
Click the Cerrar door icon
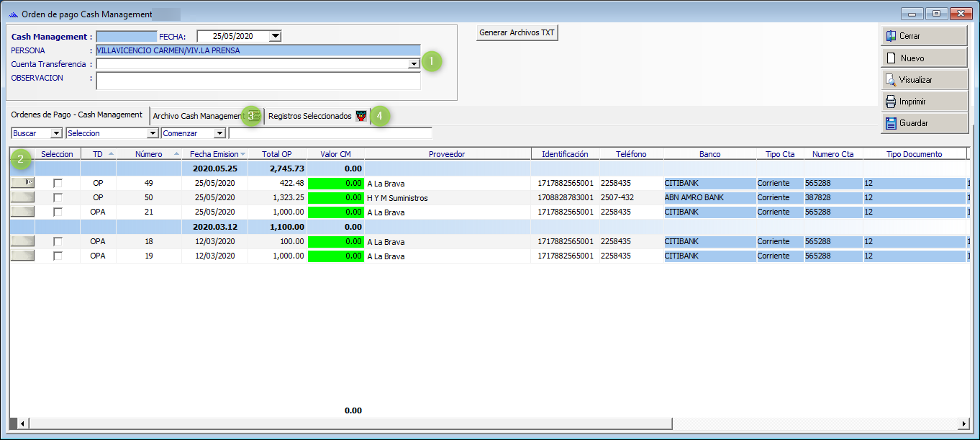tap(891, 36)
